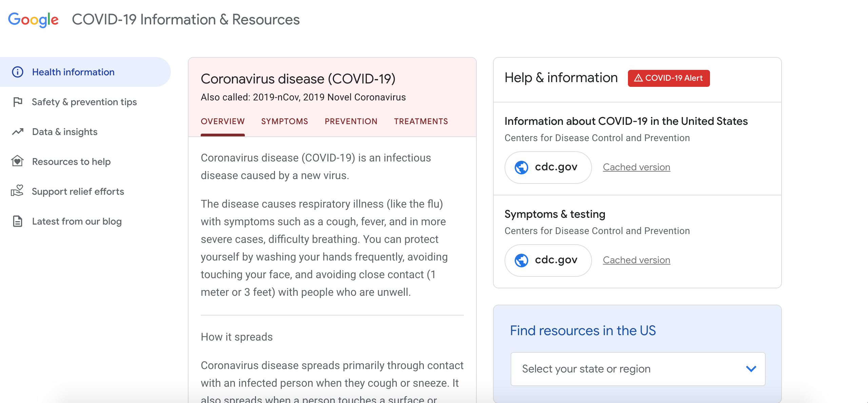Switch to the Symptoms tab
Image resolution: width=868 pixels, height=403 pixels.
(x=284, y=121)
